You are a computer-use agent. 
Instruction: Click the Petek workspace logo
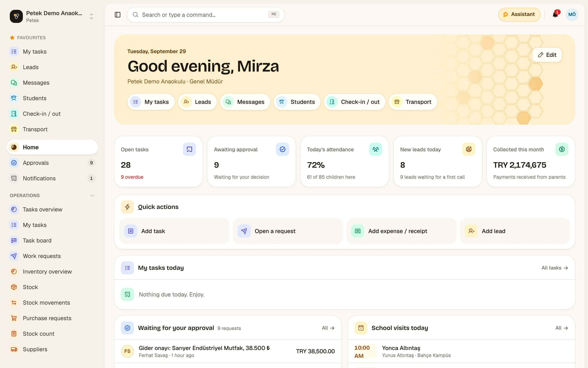tap(16, 16)
